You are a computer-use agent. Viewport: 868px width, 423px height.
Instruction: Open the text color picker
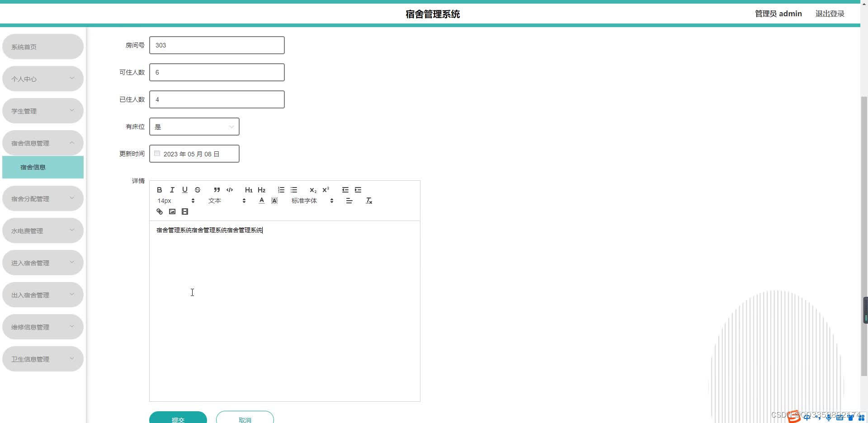[x=261, y=201]
